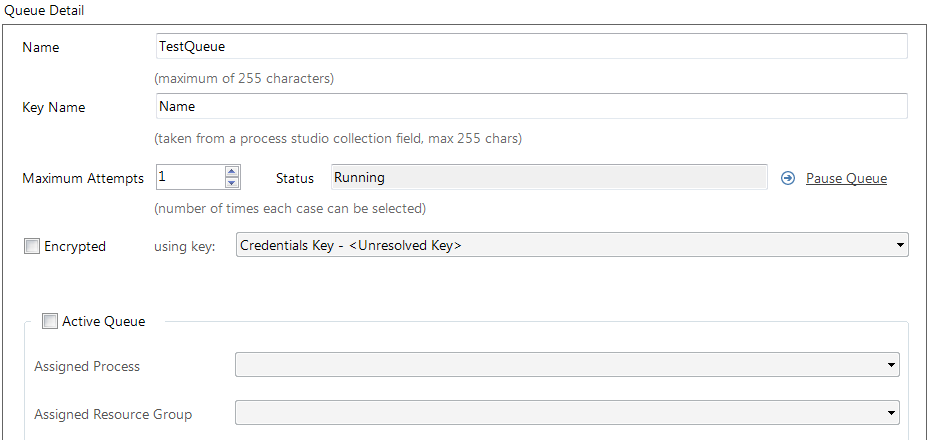Open the encryption key dropdown arrow

click(899, 245)
